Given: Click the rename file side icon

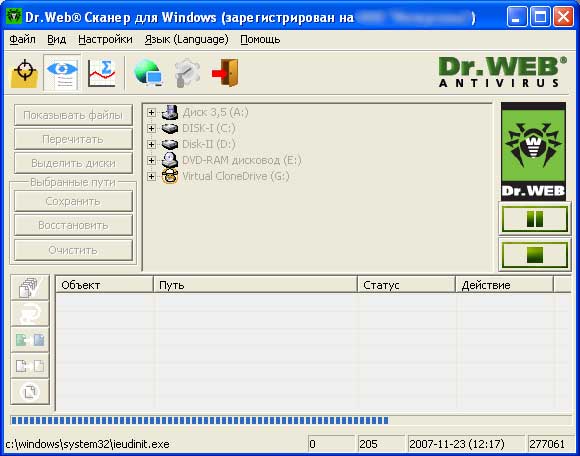Looking at the screenshot, I should (x=30, y=340).
